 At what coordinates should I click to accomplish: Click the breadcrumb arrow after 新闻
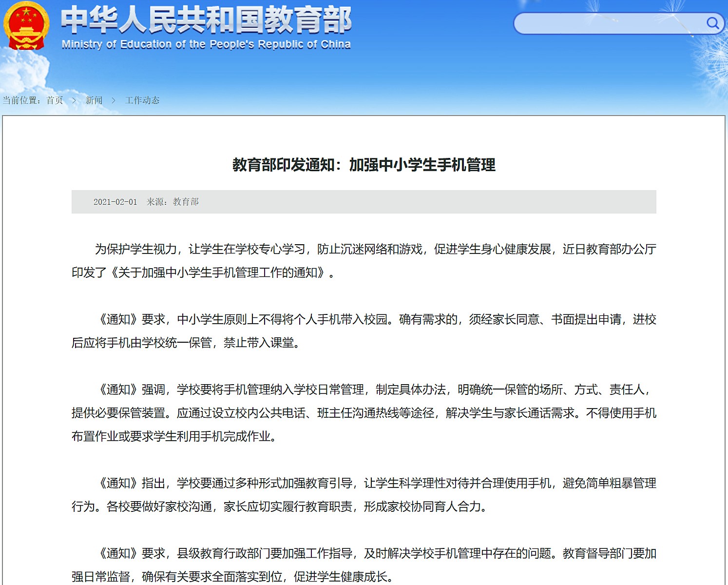click(x=114, y=100)
